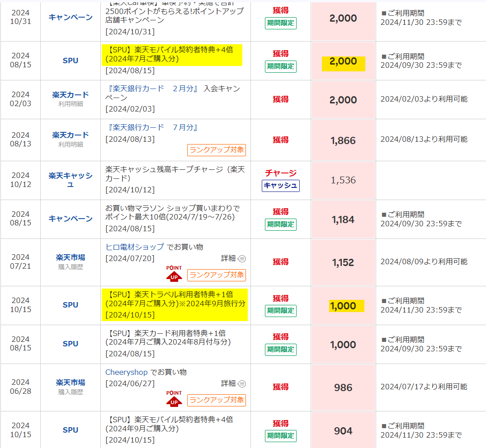The width and height of the screenshot is (486, 448).
Task: Open the Cheeryshop shop link
Action: (x=127, y=372)
